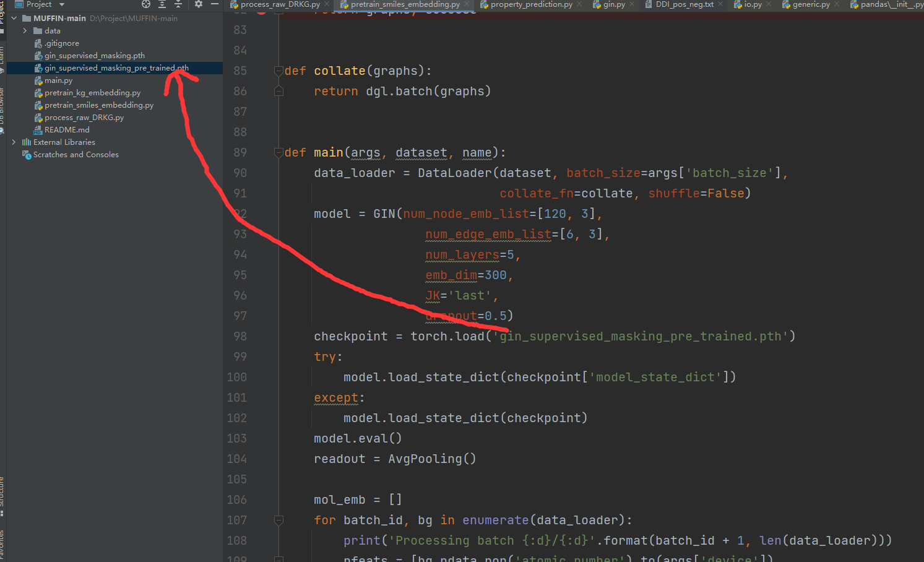Expand the External Libraries node
Viewport: 924px width, 562px height.
point(13,142)
